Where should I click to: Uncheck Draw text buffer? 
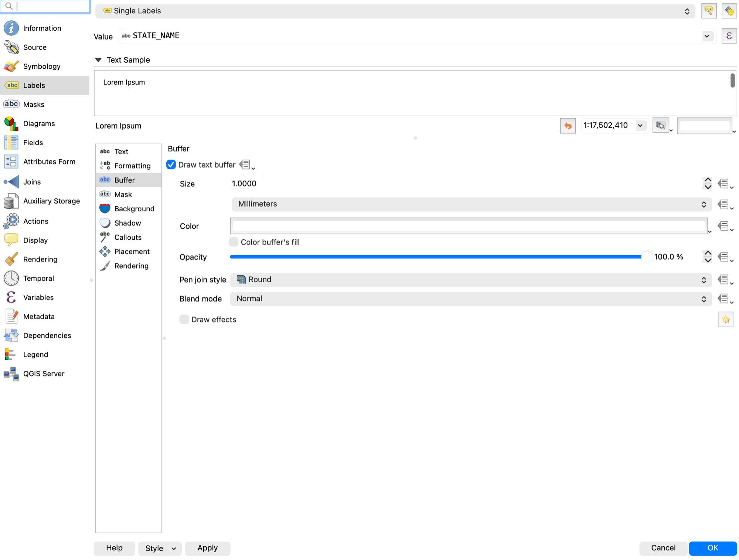[x=171, y=165]
